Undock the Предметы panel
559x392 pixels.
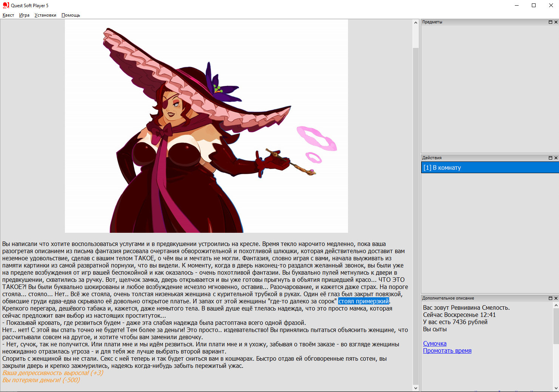point(550,22)
